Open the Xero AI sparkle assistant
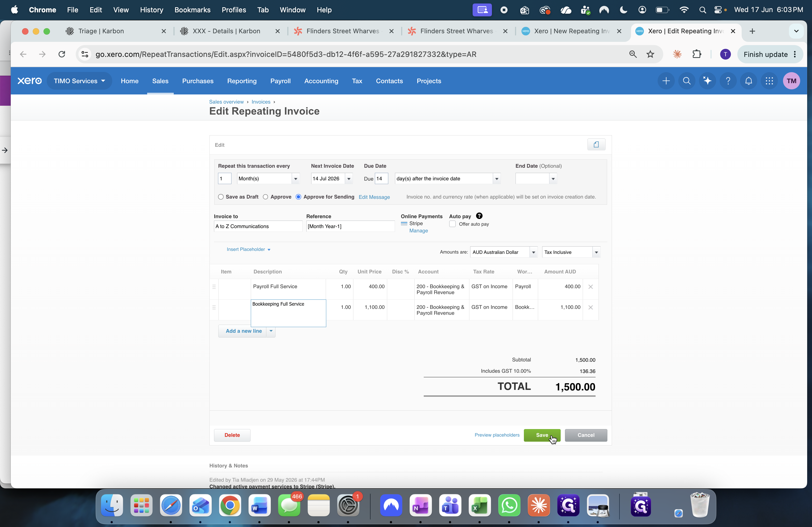This screenshot has height=527, width=812. click(707, 81)
